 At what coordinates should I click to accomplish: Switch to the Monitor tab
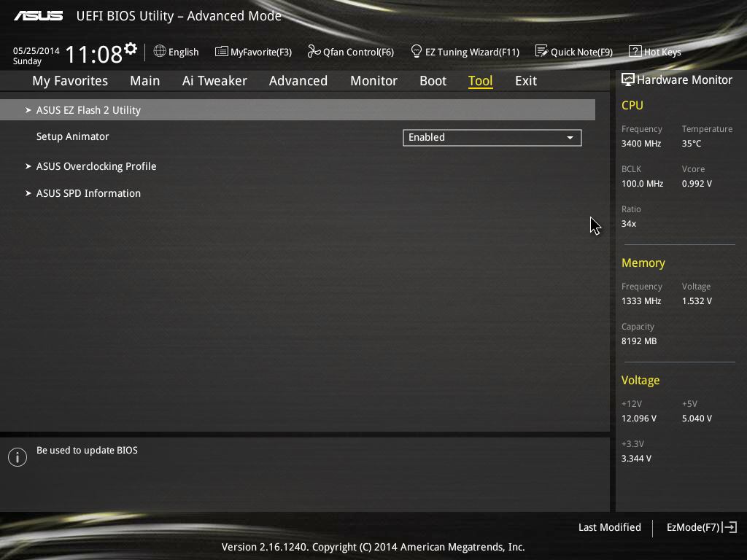coord(373,81)
